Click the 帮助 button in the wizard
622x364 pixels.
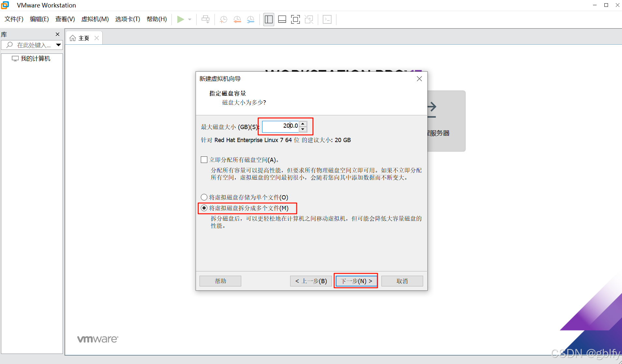220,281
